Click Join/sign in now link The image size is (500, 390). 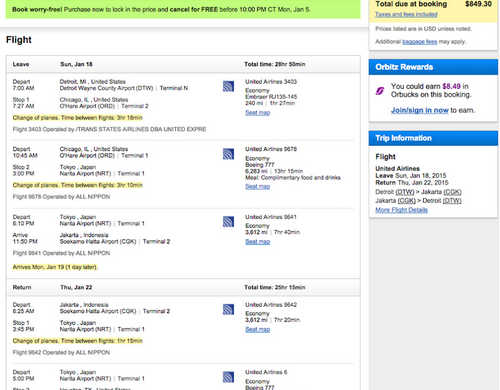point(420,110)
